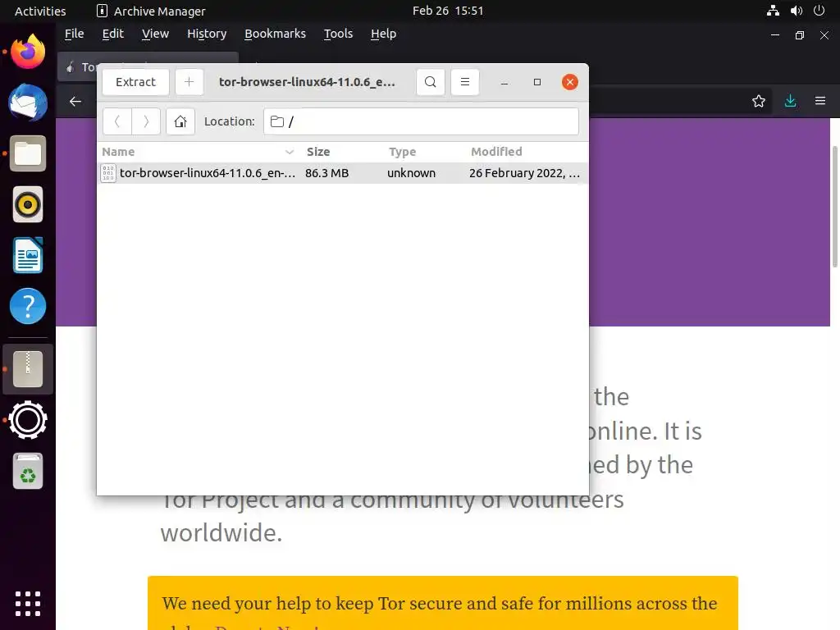840x630 pixels.
Task: Open the Archive Manager hamburger menu
Action: coord(465,82)
